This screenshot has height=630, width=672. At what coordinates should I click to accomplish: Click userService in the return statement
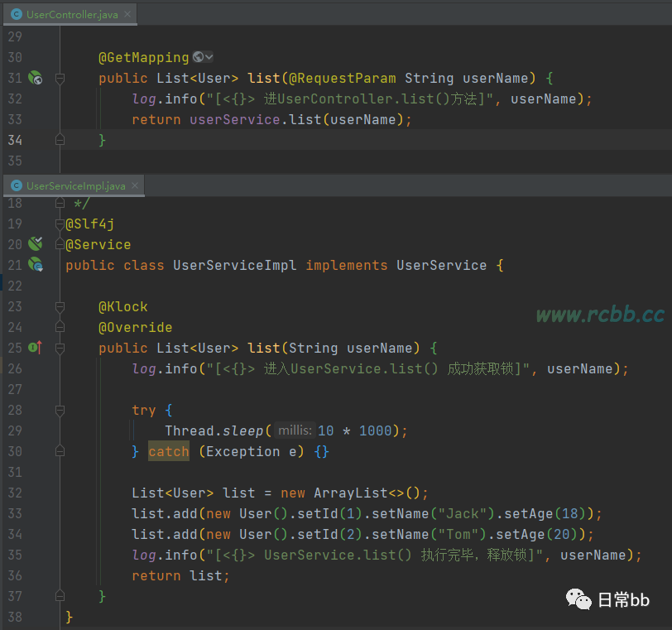pyautogui.click(x=235, y=119)
